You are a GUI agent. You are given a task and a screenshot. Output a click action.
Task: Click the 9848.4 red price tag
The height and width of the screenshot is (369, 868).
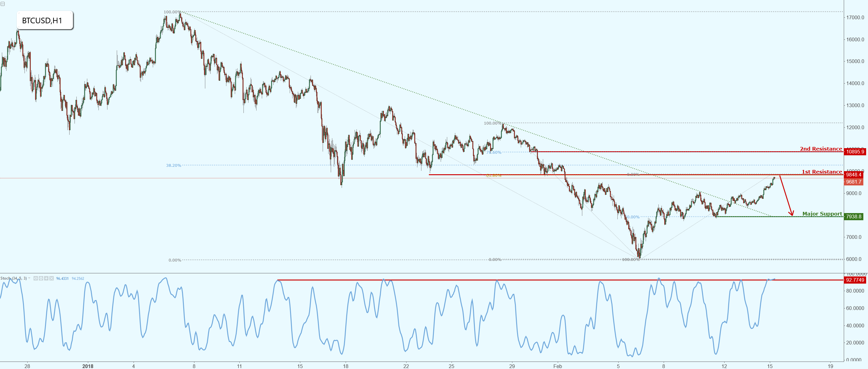click(x=853, y=175)
